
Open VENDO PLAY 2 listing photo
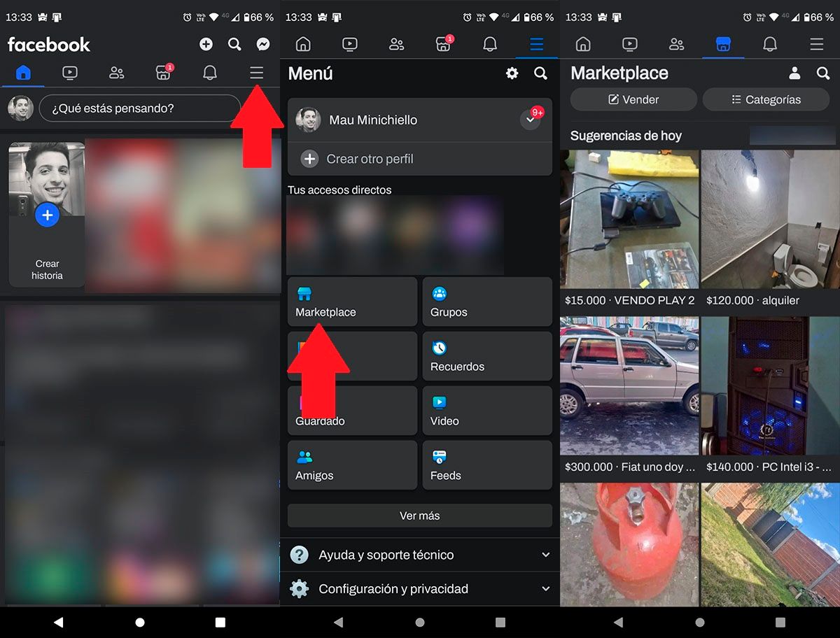629,219
